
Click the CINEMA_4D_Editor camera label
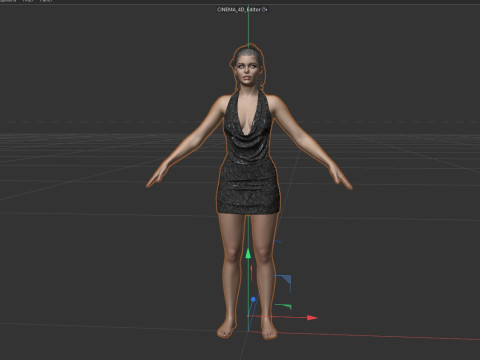(239, 10)
